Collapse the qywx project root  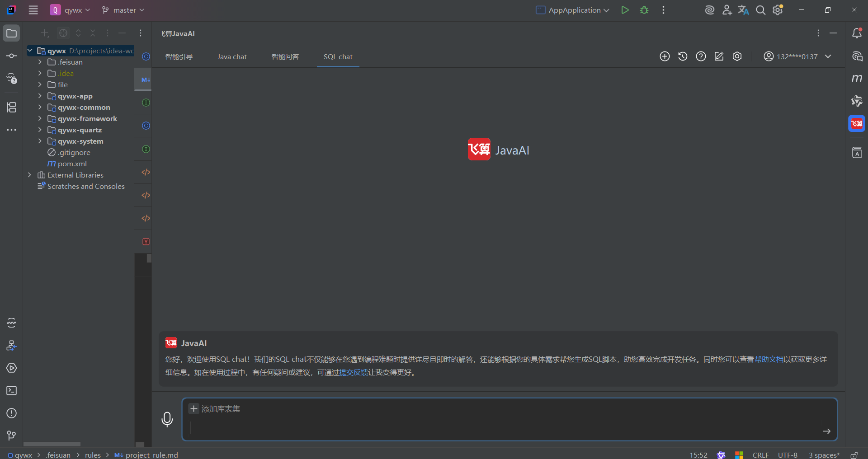coord(29,51)
